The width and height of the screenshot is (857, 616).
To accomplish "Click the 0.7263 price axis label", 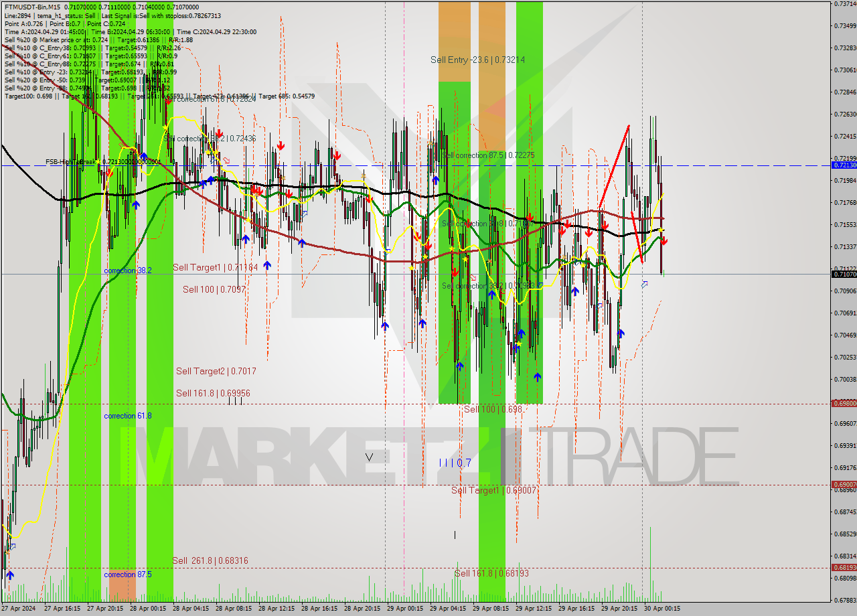I will click(x=844, y=114).
